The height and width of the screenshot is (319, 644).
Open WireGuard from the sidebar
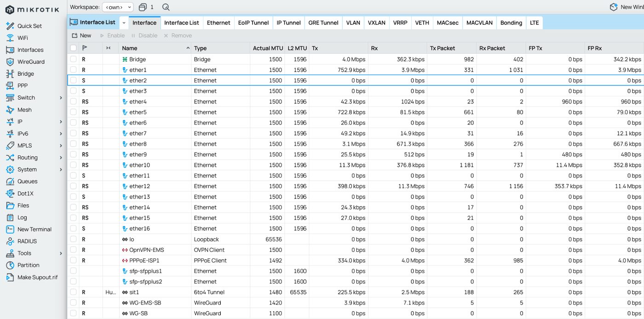(x=31, y=62)
